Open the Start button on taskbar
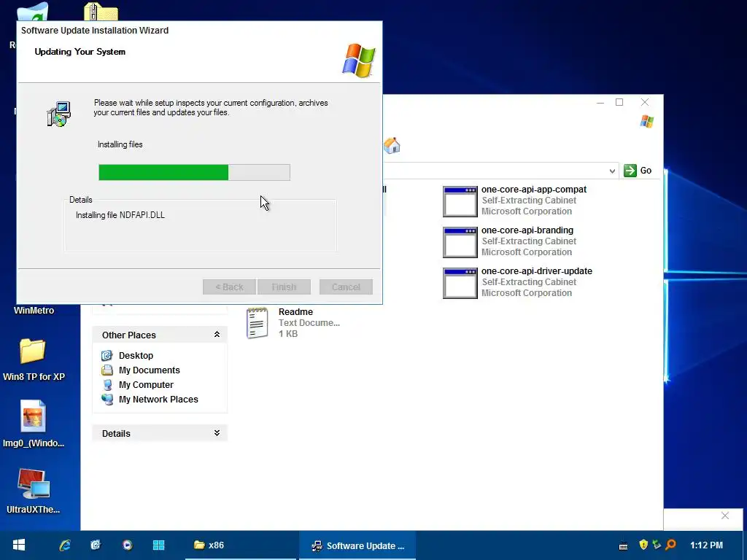Screen dimensions: 747x560 18,545
